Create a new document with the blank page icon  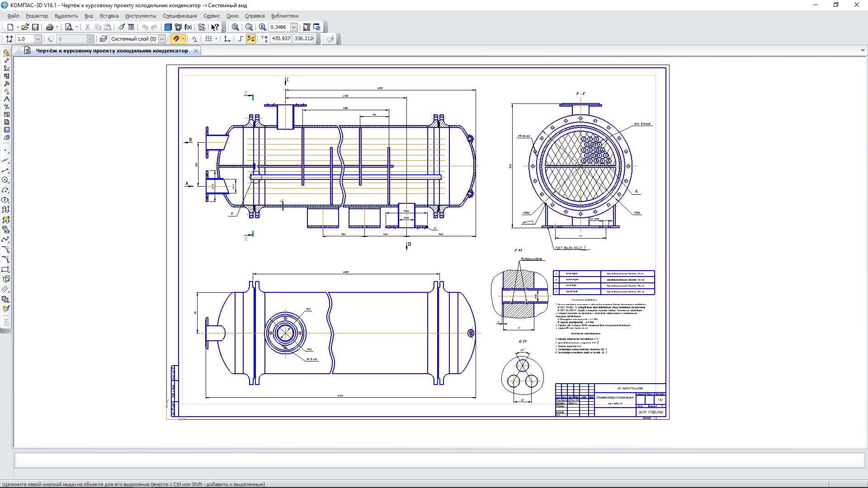10,27
